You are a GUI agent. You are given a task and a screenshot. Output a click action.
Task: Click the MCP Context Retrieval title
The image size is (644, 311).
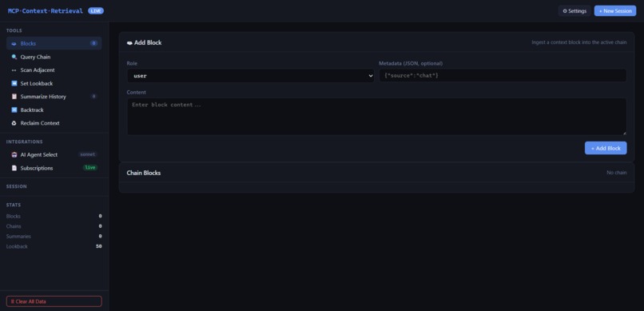click(x=46, y=11)
